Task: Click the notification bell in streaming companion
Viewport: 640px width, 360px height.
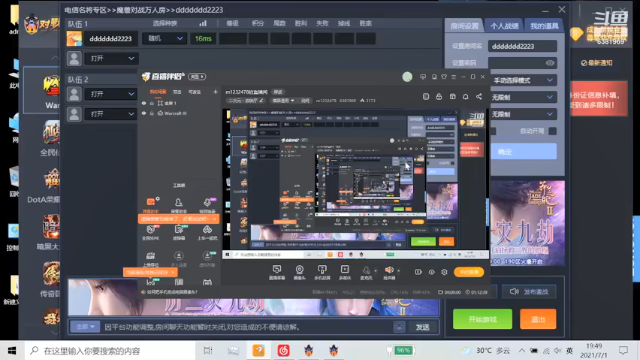Action: click(x=465, y=97)
